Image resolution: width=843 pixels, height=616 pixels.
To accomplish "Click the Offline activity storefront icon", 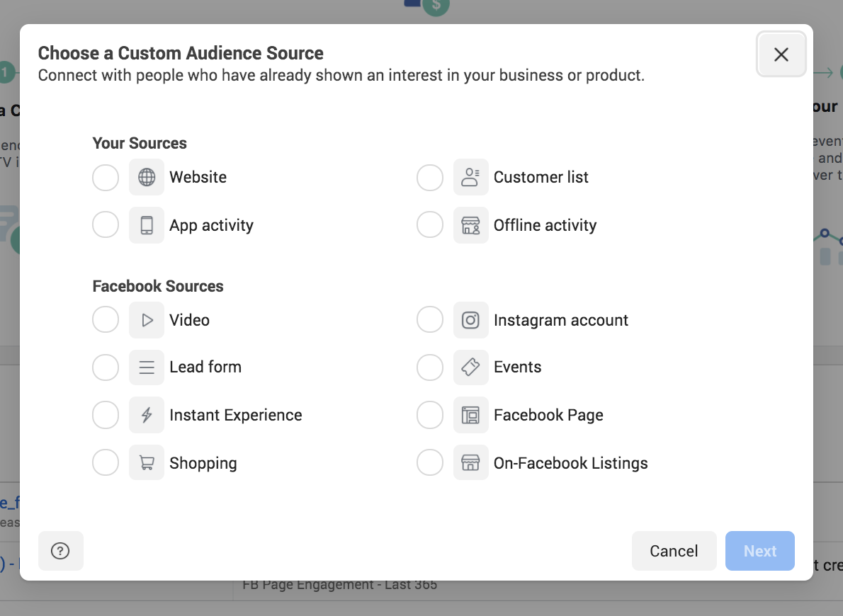I will pos(471,224).
